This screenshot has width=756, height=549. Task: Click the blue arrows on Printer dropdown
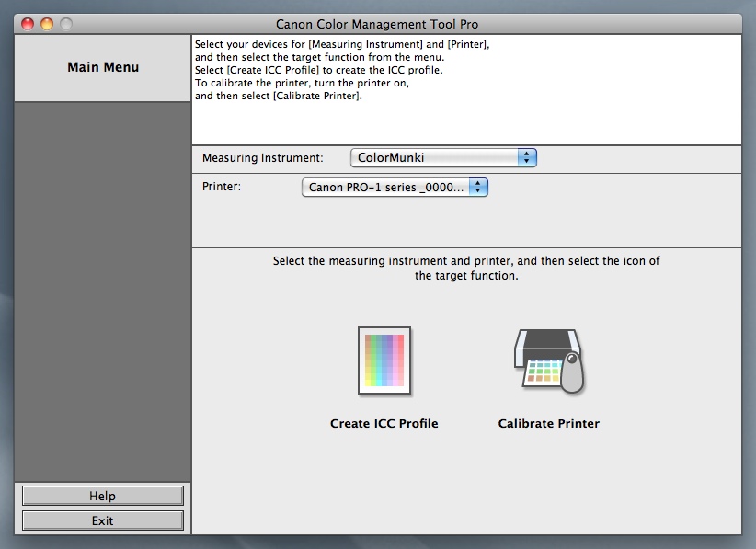(478, 188)
